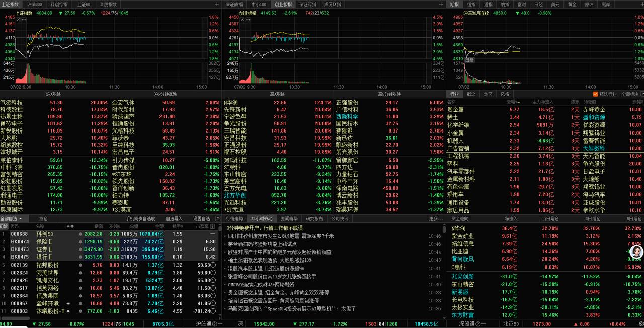Click the alert bell for 恺英网络

coord(80,288)
